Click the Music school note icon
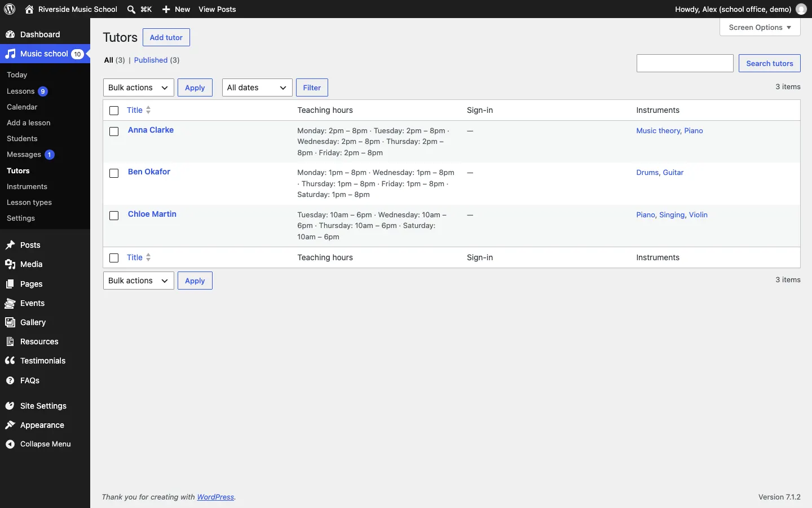Screen dimensions: 812x508 point(10,54)
